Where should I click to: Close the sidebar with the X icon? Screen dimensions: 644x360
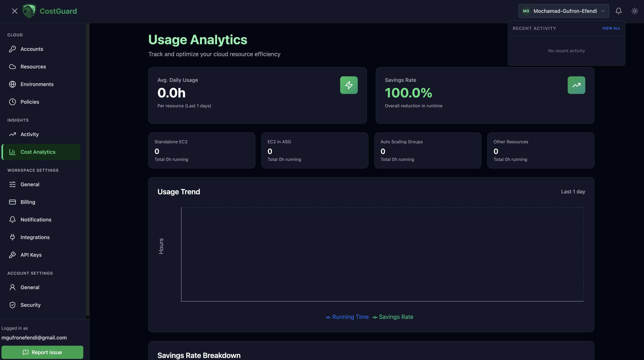[14, 11]
